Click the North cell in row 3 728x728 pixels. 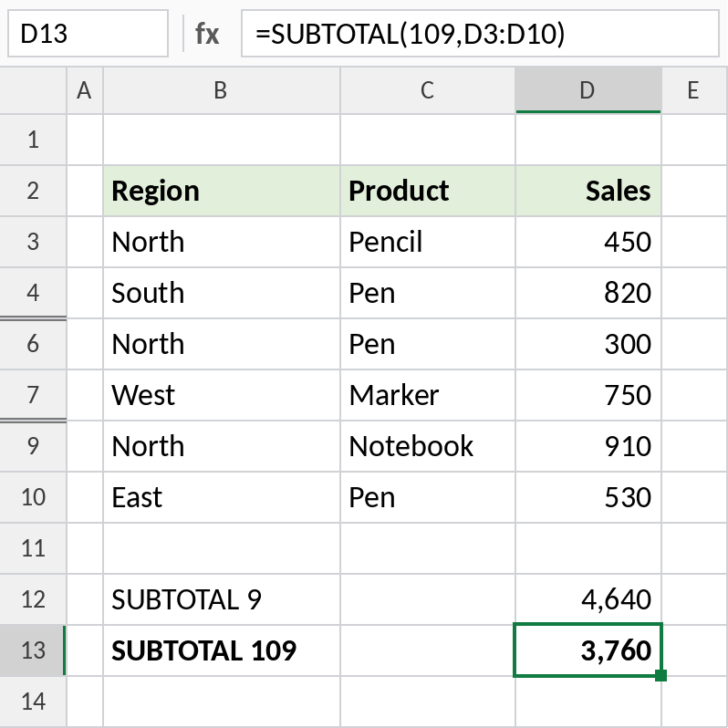[x=222, y=242]
